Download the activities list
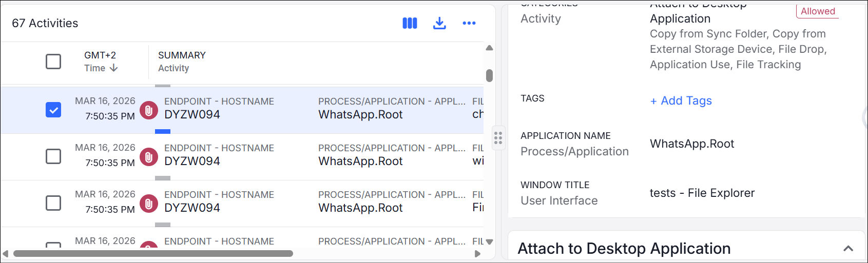 pyautogui.click(x=439, y=23)
